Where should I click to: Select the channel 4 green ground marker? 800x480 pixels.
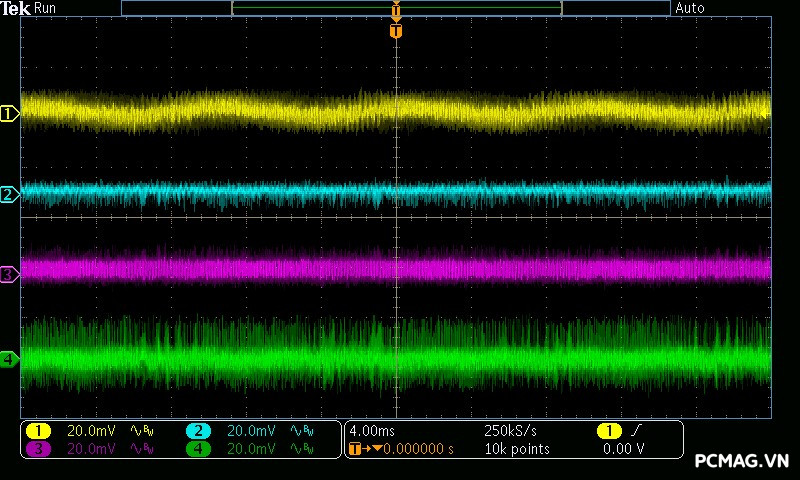point(9,358)
